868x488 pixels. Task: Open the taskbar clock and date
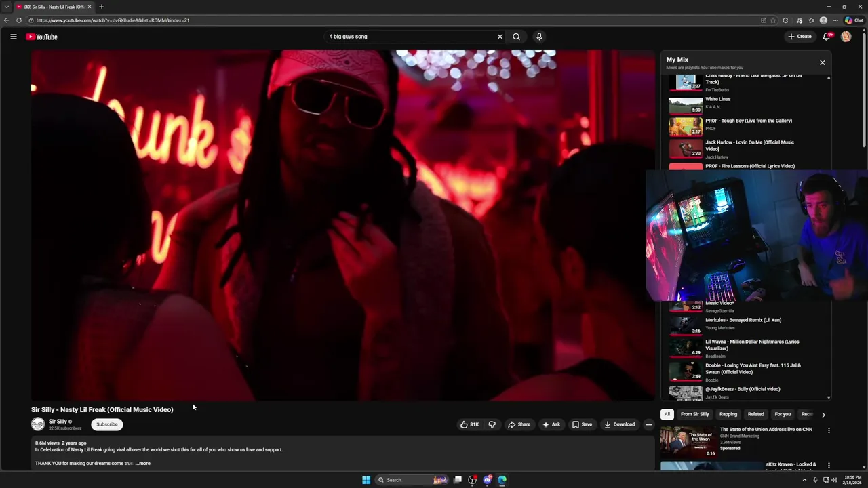(x=853, y=480)
